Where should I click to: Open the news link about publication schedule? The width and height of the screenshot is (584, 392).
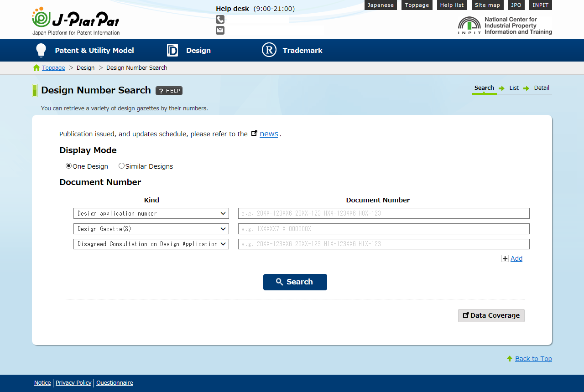(268, 134)
